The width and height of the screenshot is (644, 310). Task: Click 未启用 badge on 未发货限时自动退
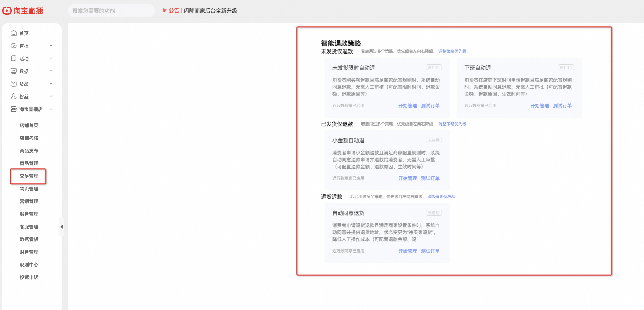click(x=434, y=67)
